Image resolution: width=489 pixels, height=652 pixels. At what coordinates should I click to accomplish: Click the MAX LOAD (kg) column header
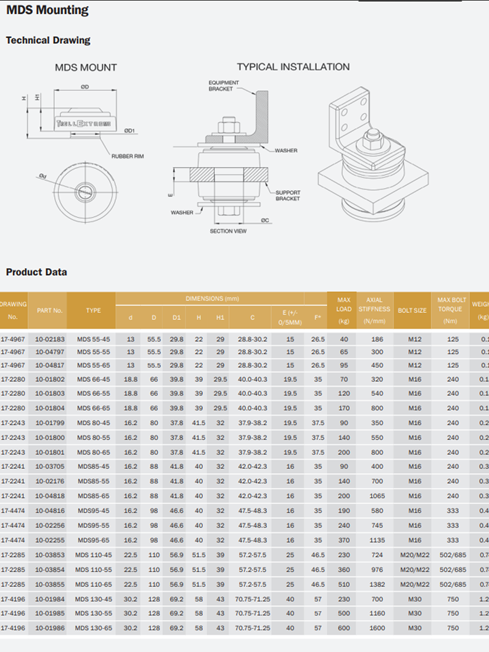(343, 310)
